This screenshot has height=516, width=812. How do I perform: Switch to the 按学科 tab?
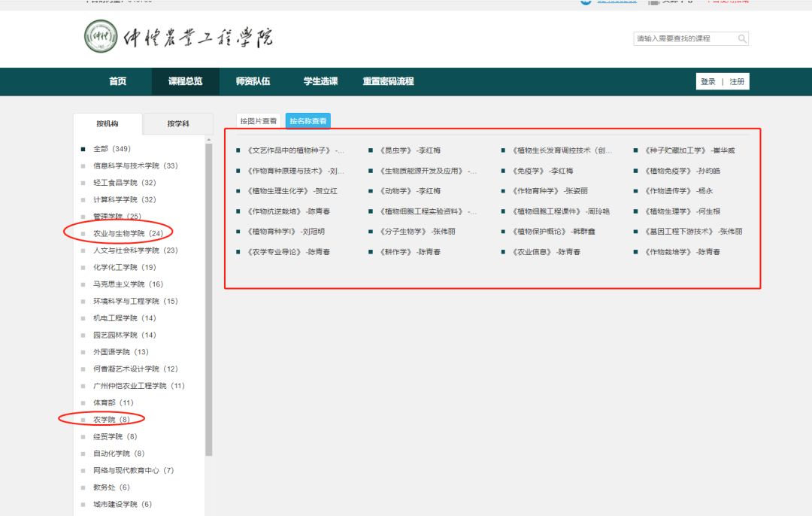178,123
